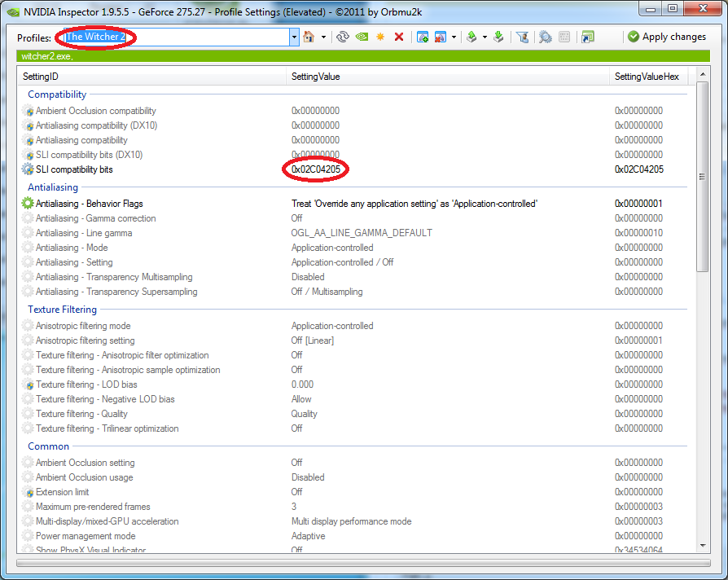Open the Profiles combo box dropdown
The image size is (728, 580).
pyautogui.click(x=294, y=37)
